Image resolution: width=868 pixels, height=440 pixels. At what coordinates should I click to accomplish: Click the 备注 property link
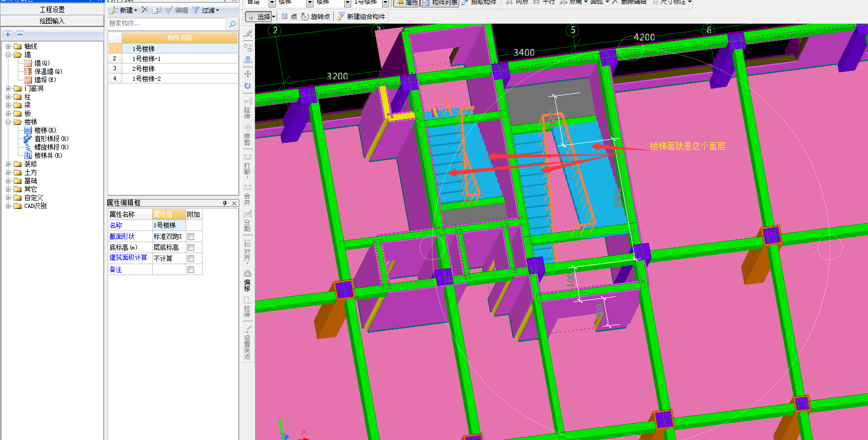[x=115, y=270]
